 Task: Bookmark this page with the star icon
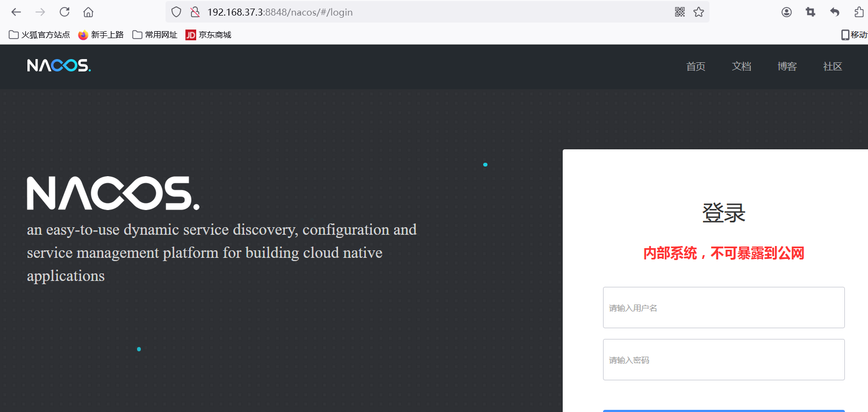coord(699,12)
